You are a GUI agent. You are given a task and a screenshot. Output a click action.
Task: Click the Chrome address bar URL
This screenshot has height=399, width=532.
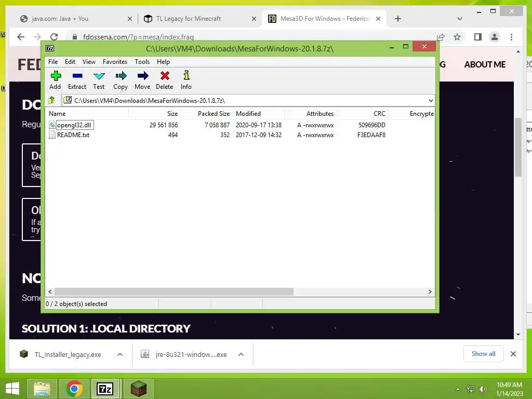tap(138, 37)
